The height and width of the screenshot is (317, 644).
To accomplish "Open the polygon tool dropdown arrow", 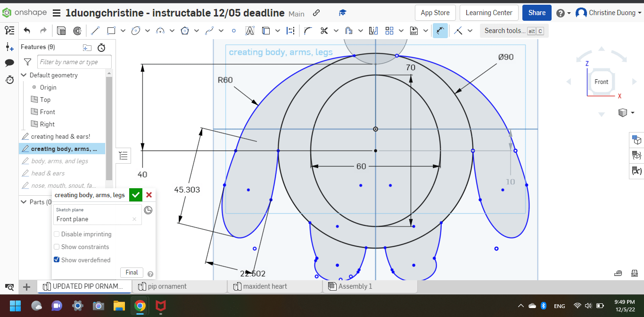I will coord(197,31).
